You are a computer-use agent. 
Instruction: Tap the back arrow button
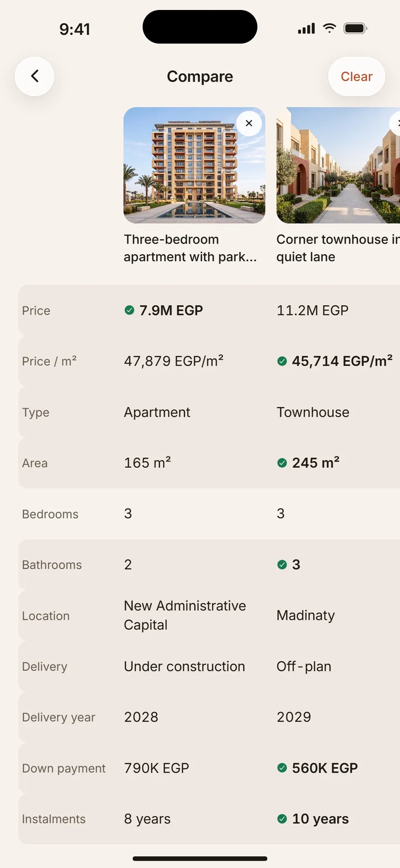34,77
